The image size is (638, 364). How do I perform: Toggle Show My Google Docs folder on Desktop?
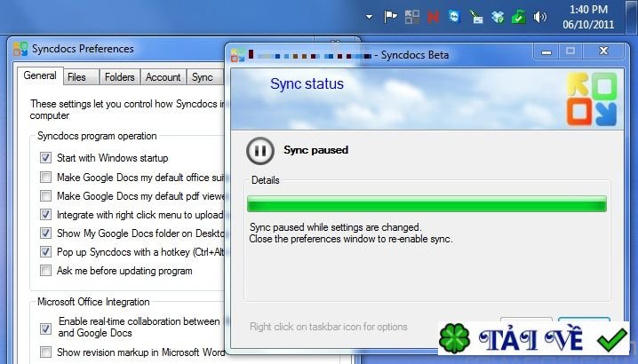click(x=45, y=233)
